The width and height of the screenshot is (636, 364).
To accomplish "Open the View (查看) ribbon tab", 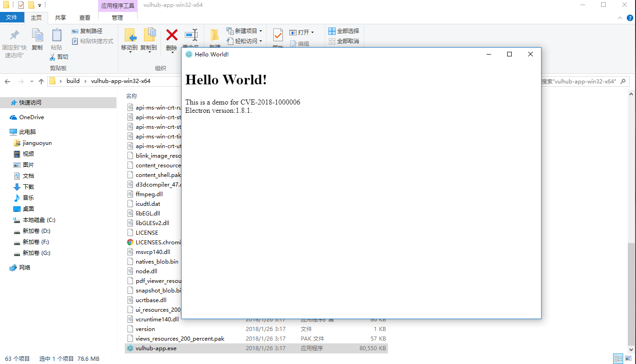I will (x=85, y=18).
